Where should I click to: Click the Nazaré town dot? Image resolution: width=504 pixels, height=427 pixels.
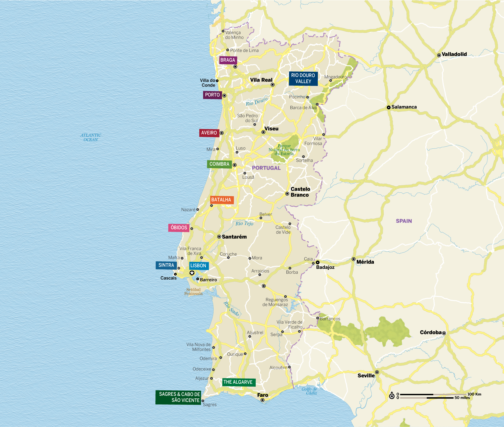pyautogui.click(x=198, y=209)
